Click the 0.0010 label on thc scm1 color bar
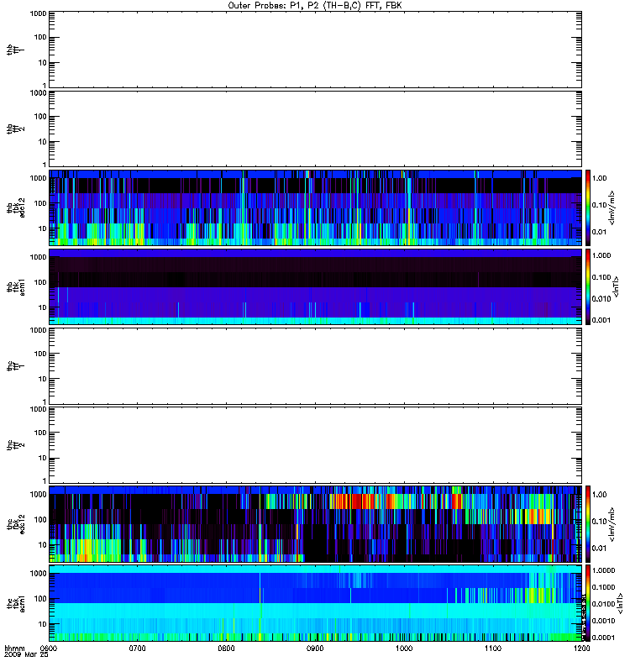 (x=603, y=621)
